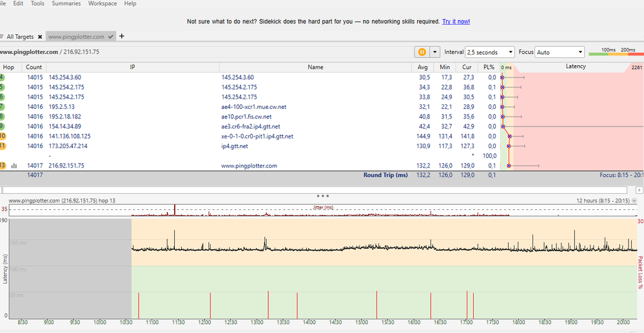
Task: Click the IP column header
Action: coord(133,67)
